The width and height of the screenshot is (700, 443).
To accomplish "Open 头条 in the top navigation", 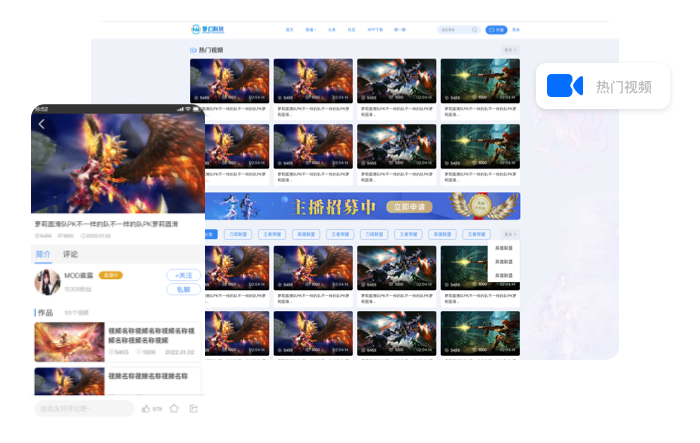I will pos(331,30).
